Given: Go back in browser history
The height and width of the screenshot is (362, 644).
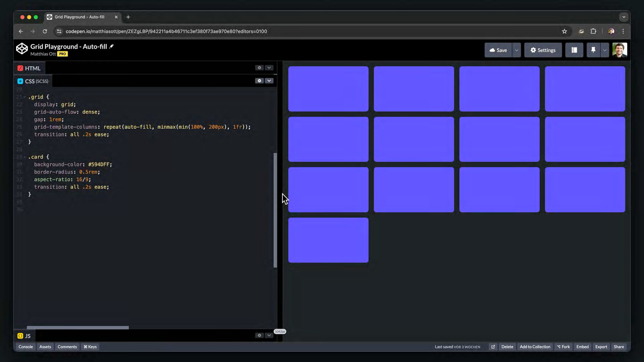Looking at the screenshot, I should point(21,31).
